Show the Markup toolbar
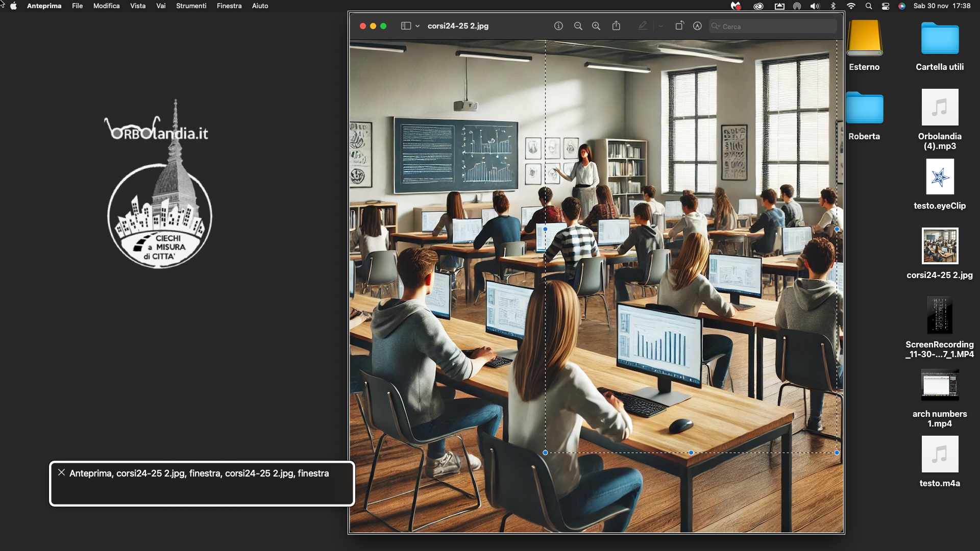The height and width of the screenshot is (551, 980). click(697, 26)
